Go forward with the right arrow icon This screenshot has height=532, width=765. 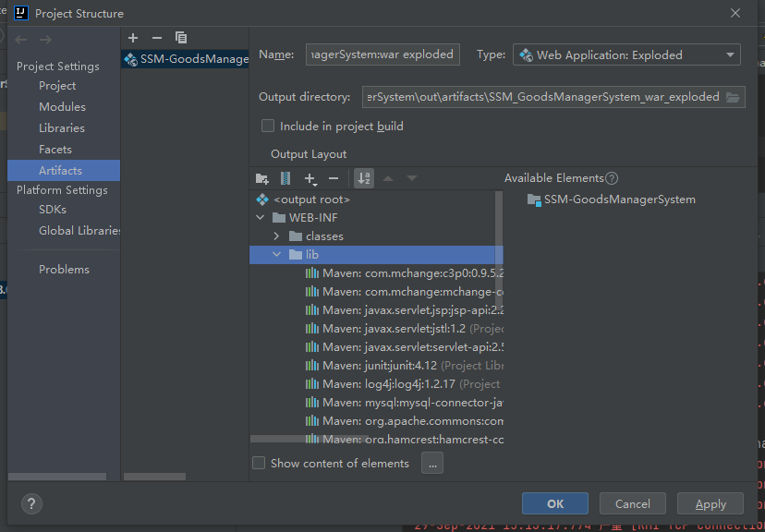(x=45, y=40)
